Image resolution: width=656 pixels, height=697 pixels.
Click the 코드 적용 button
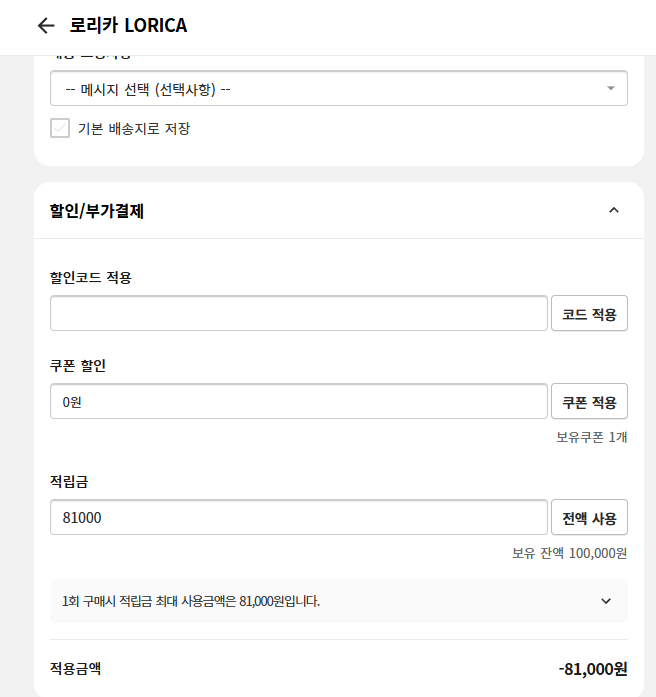[x=589, y=313]
